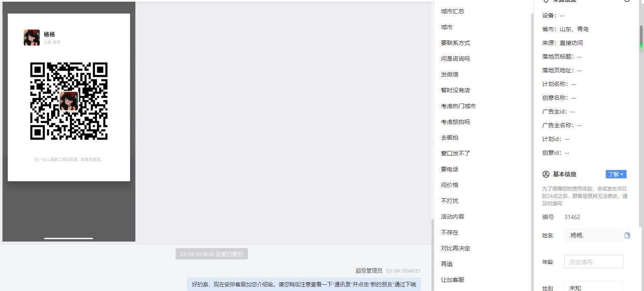Image resolution: width=644 pixels, height=291 pixels.
Task: Select quick reply 要电话
Action: click(x=450, y=169)
